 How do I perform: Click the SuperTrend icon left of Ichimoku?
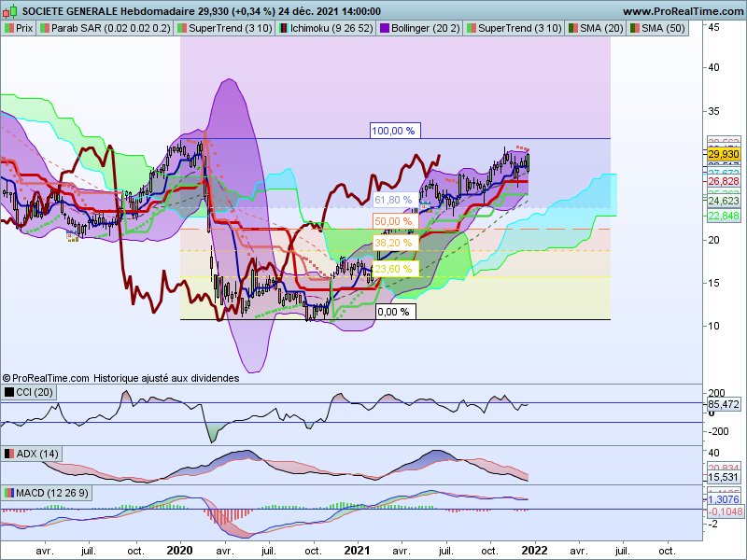pos(182,29)
